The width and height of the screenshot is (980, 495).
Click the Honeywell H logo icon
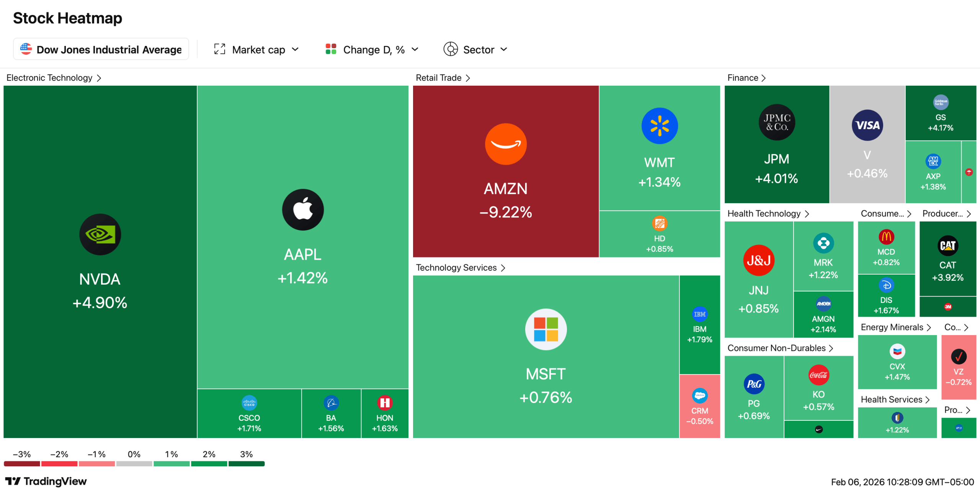tap(384, 403)
